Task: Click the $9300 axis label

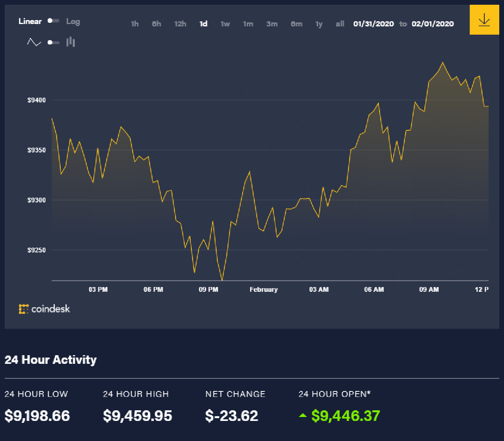Action: (x=37, y=200)
